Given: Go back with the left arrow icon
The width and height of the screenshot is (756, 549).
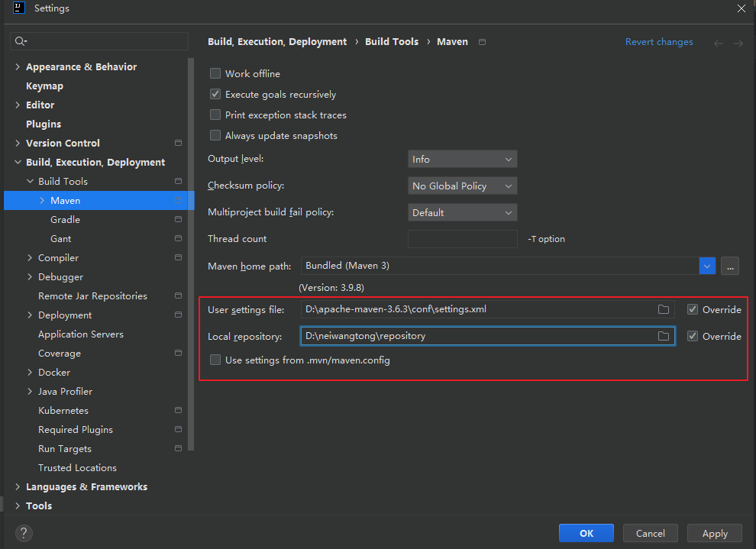Looking at the screenshot, I should click(x=719, y=44).
